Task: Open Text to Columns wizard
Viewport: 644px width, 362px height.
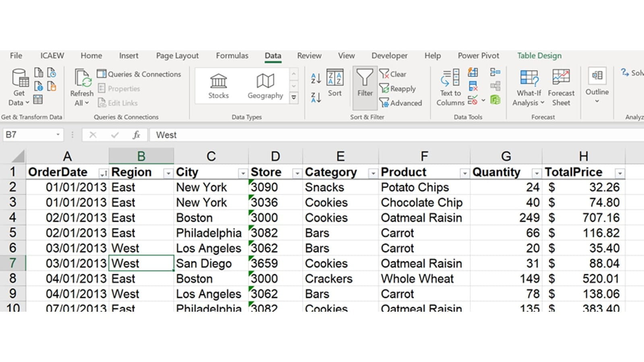Action: [450, 86]
